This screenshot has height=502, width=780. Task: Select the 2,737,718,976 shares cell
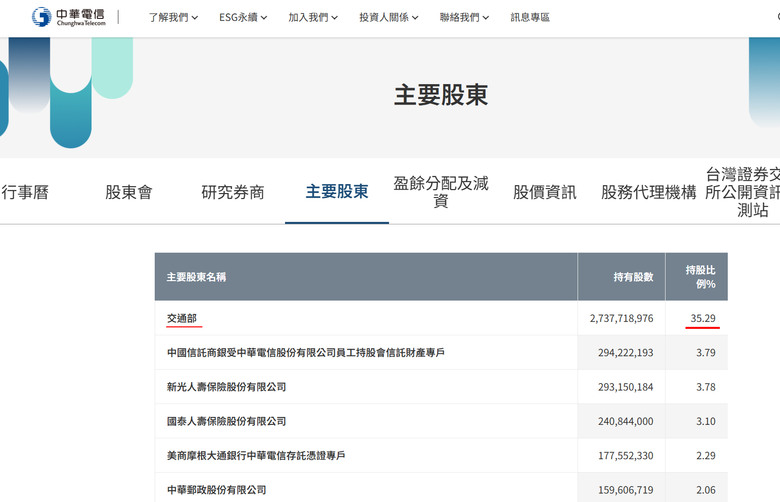[621, 318]
